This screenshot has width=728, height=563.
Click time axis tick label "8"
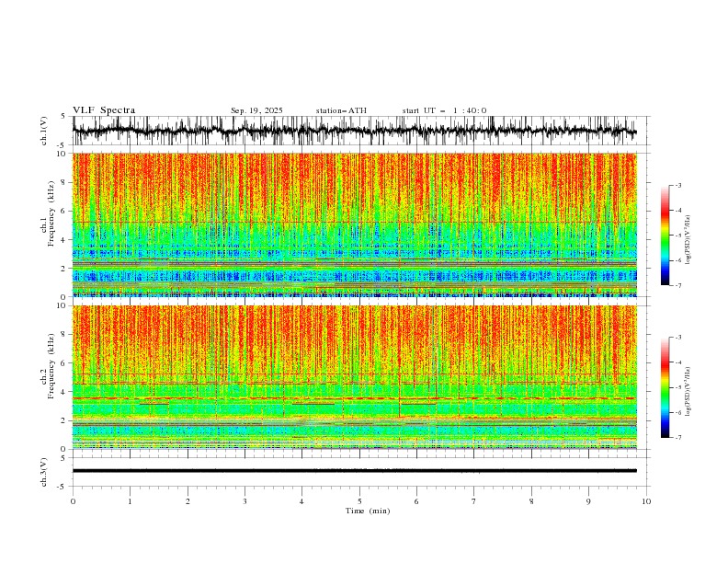point(531,501)
